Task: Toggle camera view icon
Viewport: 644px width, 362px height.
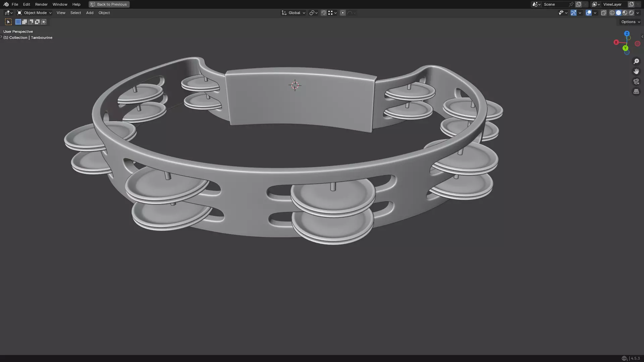Action: 636,81
